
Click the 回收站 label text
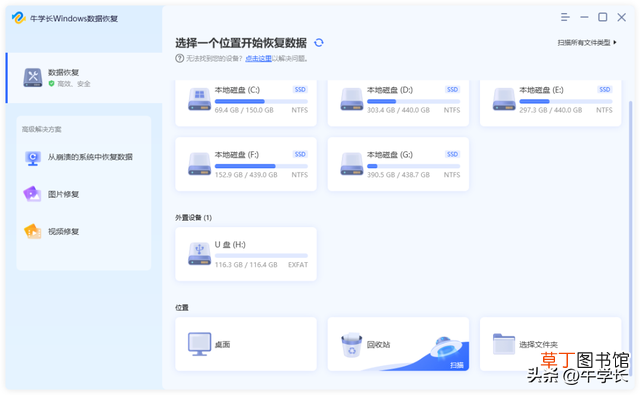378,345
